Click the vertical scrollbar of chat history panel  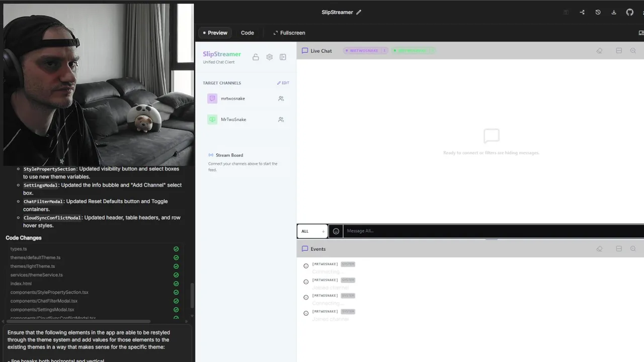(192, 297)
